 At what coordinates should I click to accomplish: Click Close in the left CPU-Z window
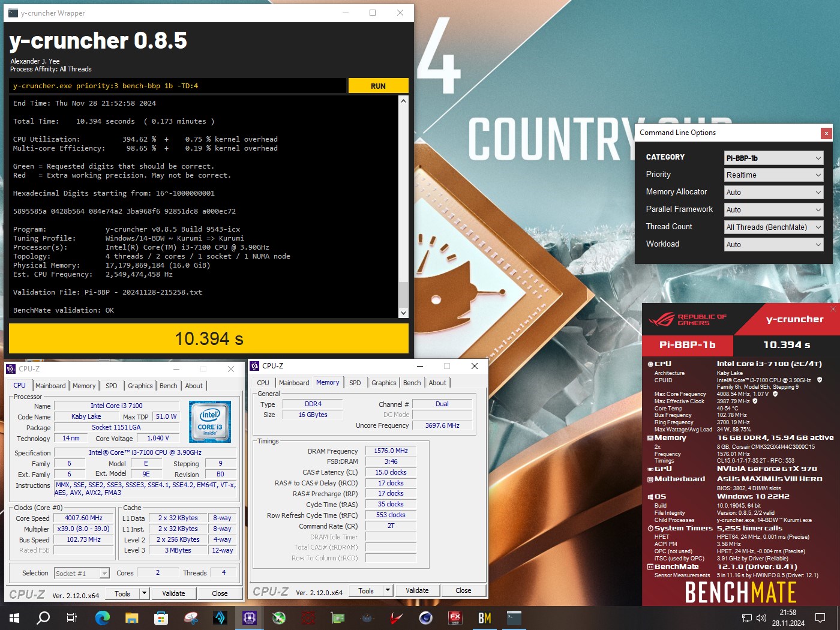point(220,593)
